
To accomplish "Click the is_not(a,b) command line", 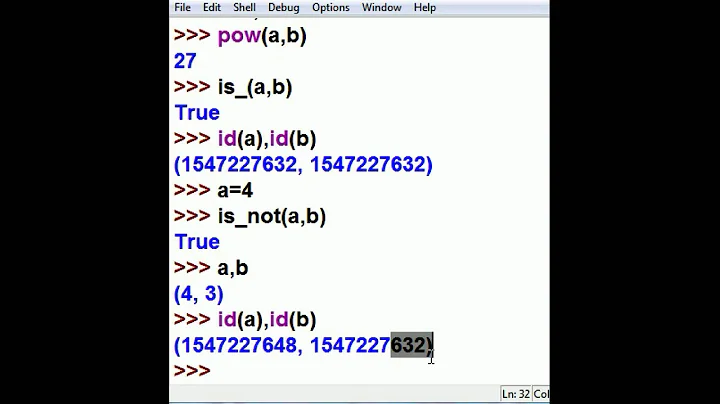I will (250, 216).
